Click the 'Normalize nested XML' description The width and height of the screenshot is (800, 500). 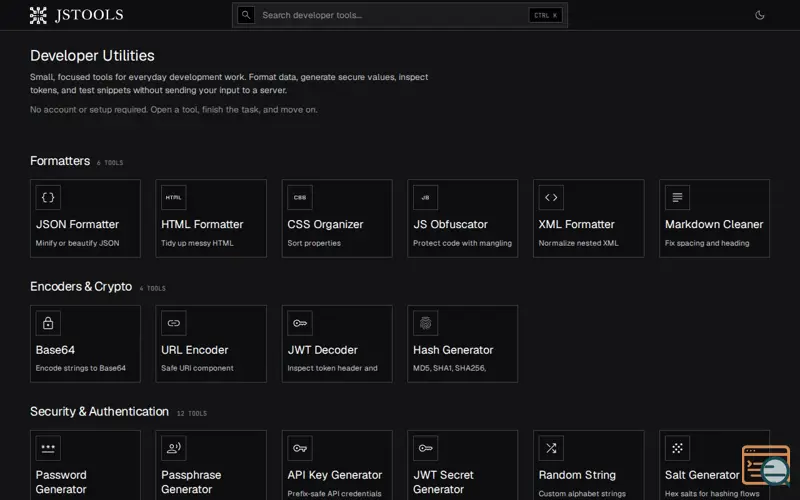pos(579,243)
